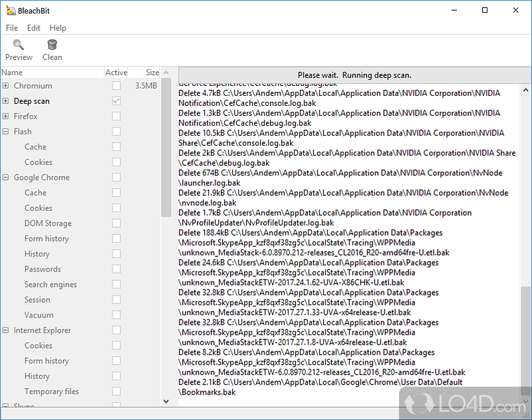Screen dimensions: 532x420
Task: Expand the Deep scan tree node
Action: (5, 101)
